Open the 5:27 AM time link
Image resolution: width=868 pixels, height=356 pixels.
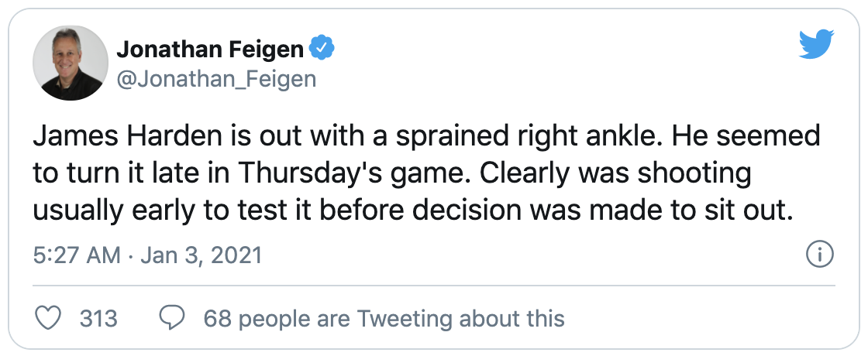click(x=77, y=255)
